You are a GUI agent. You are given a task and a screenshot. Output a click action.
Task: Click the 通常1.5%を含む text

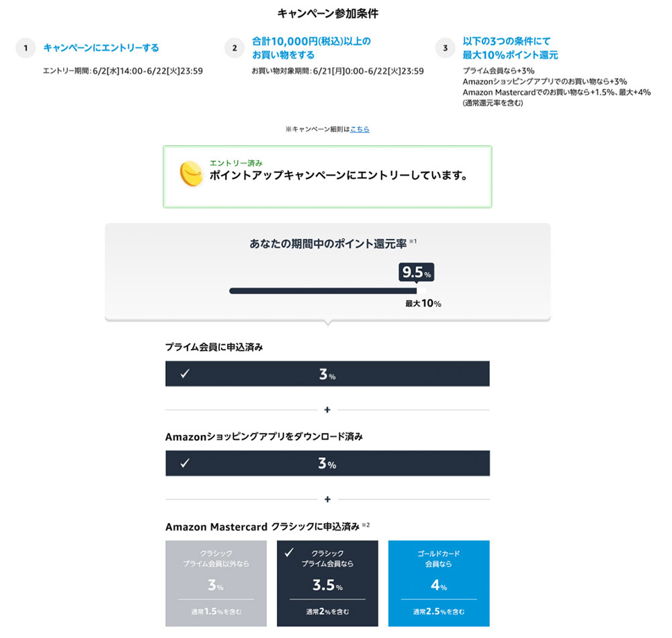[x=216, y=611]
